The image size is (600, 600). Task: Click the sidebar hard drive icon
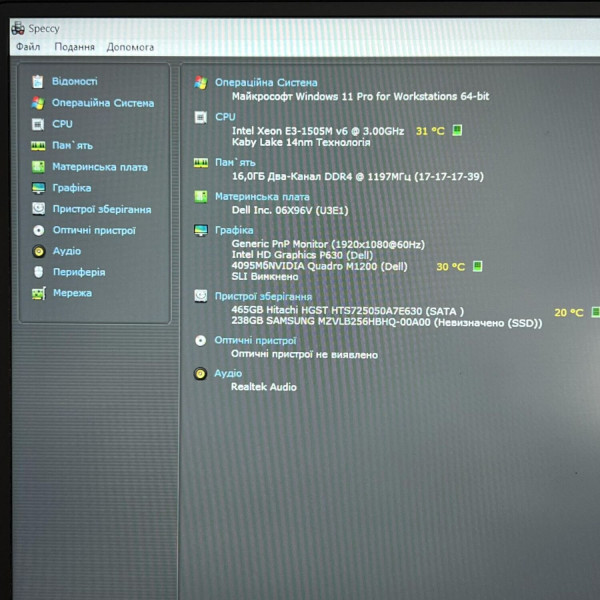(38, 209)
